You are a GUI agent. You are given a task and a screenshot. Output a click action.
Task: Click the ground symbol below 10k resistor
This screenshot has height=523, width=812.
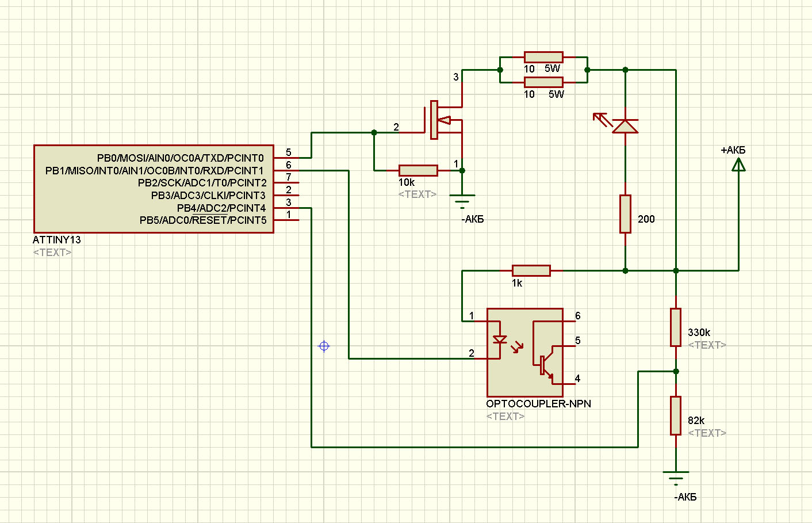(462, 201)
